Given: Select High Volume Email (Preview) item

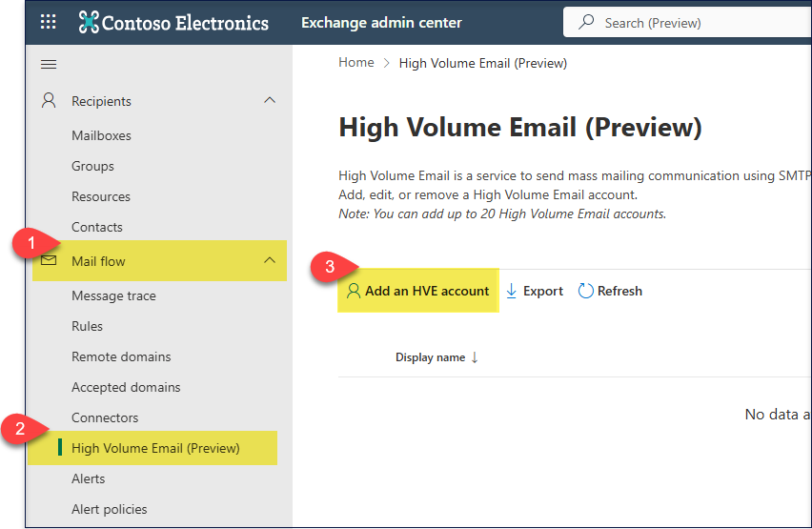Looking at the screenshot, I should coord(155,448).
